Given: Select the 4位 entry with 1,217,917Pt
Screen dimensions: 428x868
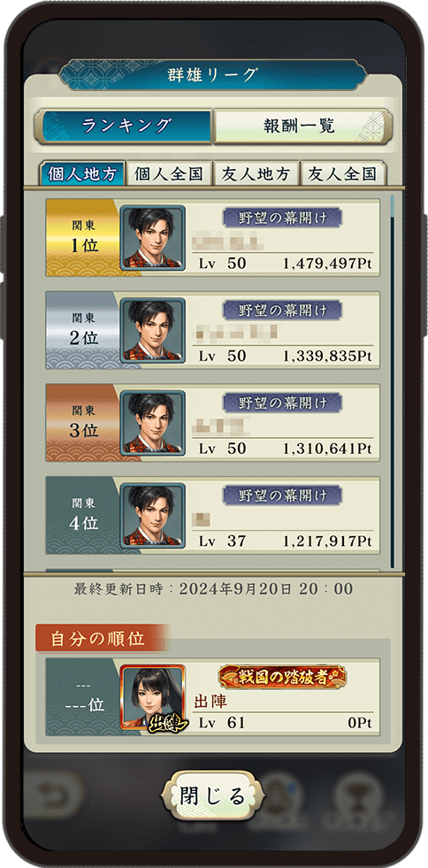Looking at the screenshot, I should tap(213, 515).
